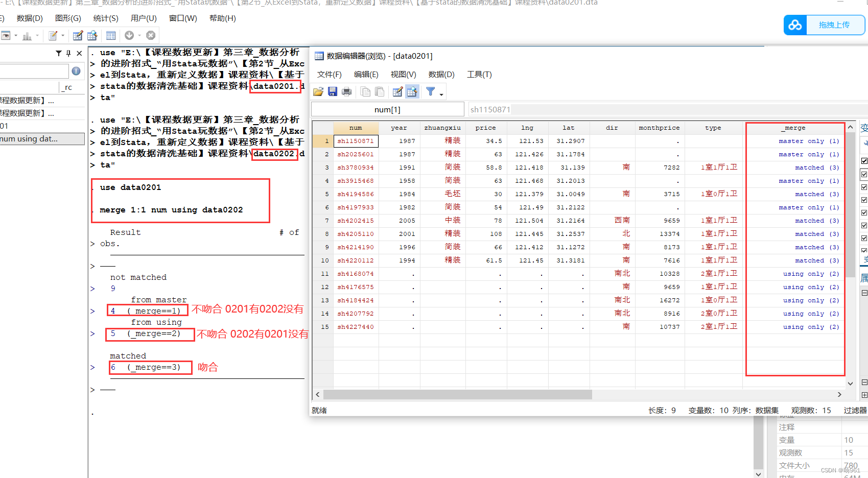Launch the Data Browser icon on main toolbar

click(92, 35)
